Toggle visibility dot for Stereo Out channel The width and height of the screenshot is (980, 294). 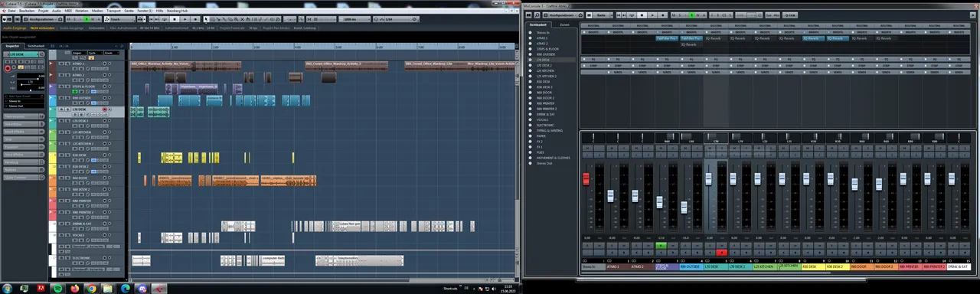(531, 163)
